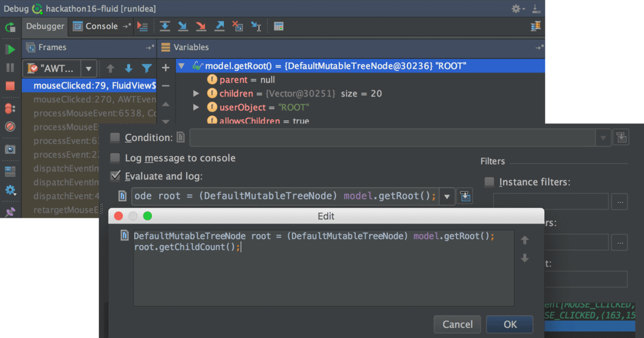The height and width of the screenshot is (338, 644).
Task: Click the Condition input field
Action: point(392,137)
